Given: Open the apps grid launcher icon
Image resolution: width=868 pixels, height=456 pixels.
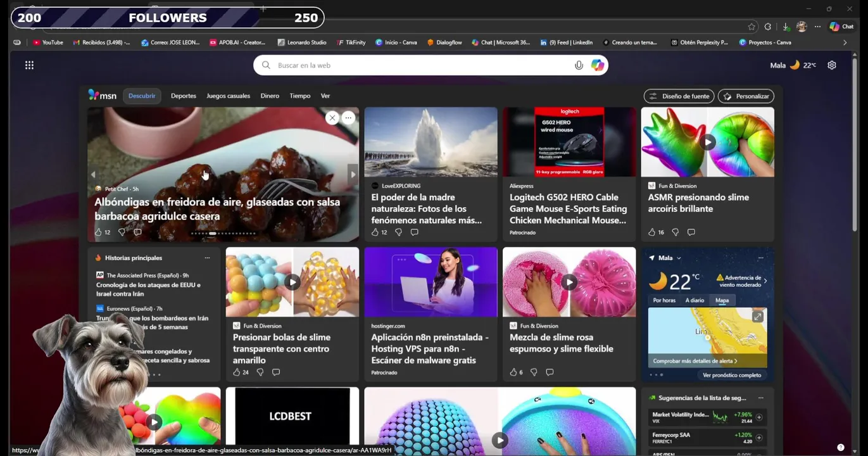Looking at the screenshot, I should point(29,65).
